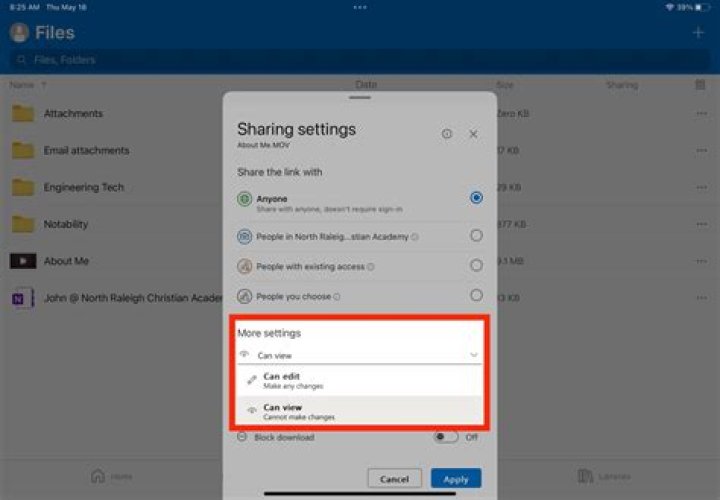Viewport: 720px width, 500px height.
Task: Grab the sheet handle atop Sharing settings
Action: tap(360, 97)
